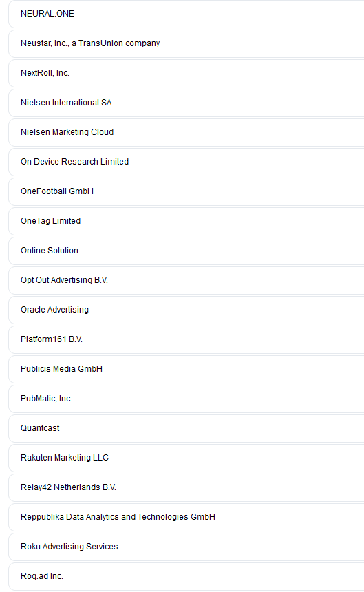Expand the NEURAL.ONE vendor row
The height and width of the screenshot is (592, 364).
pos(186,14)
